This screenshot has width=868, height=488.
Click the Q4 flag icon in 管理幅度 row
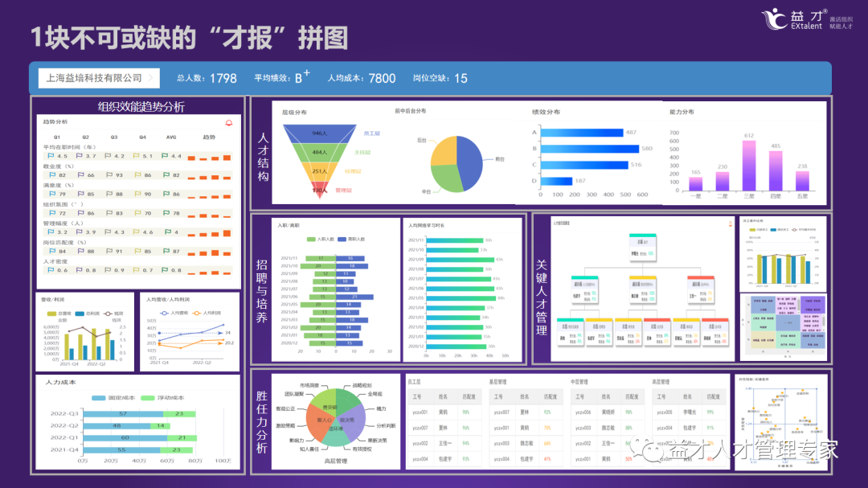point(136,232)
